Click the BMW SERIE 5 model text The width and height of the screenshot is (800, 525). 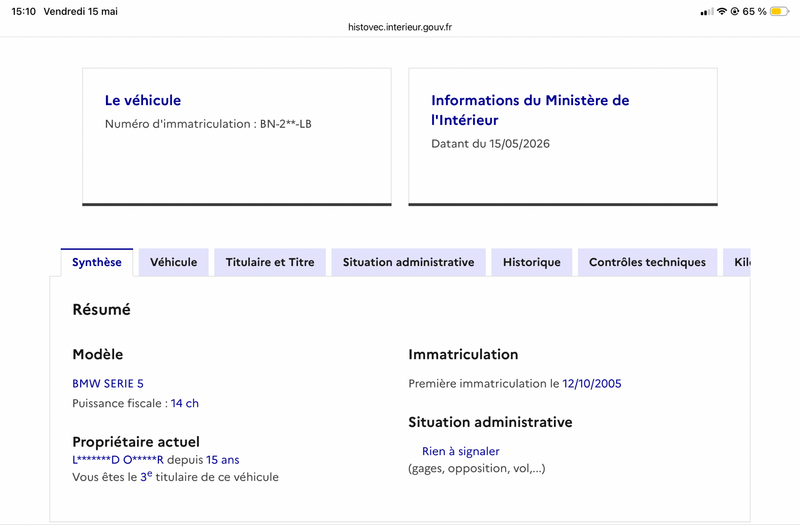click(x=108, y=384)
